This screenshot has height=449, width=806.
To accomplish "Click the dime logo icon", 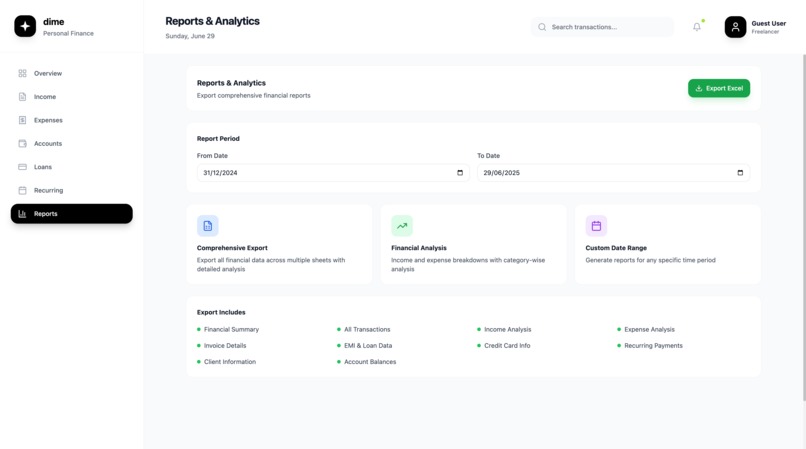I will tap(25, 26).
